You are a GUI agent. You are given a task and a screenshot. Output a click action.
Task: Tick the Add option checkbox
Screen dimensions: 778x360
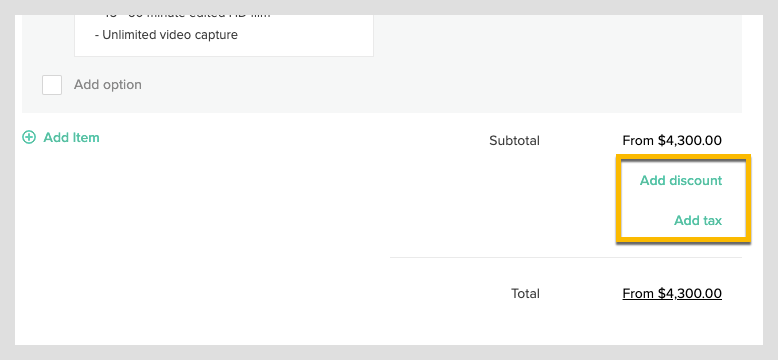(52, 85)
